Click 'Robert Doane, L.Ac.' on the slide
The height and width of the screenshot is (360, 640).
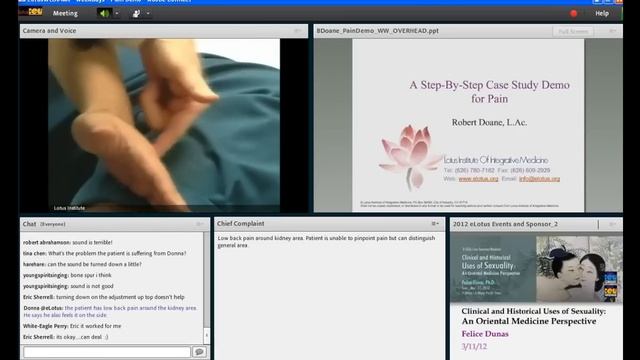[489, 122]
